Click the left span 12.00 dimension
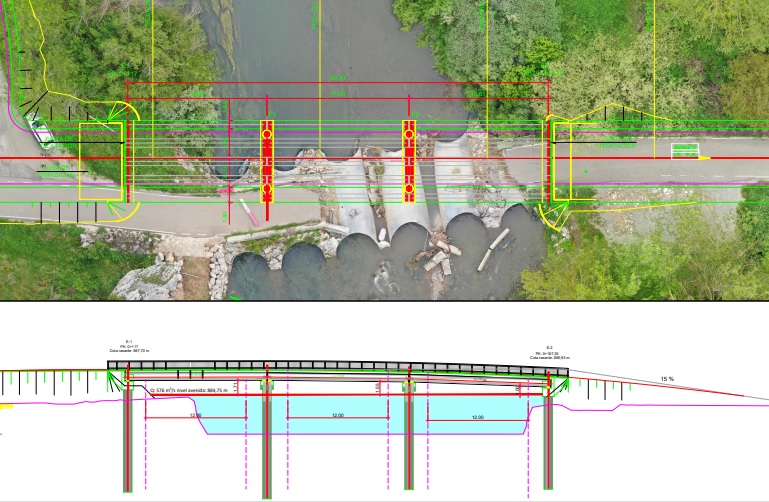 [195, 416]
